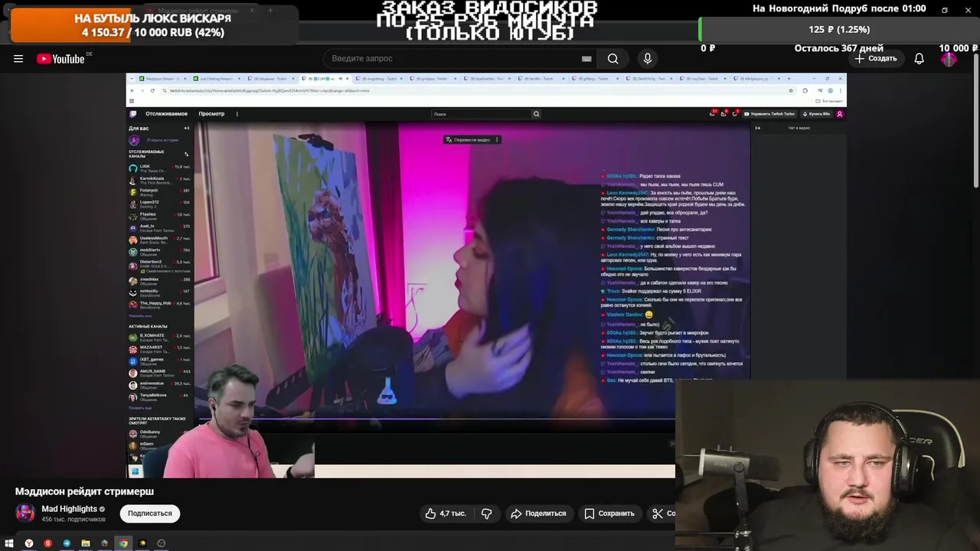980x551 pixels.
Task: Click the YouTube search magnifier button
Action: 612,58
